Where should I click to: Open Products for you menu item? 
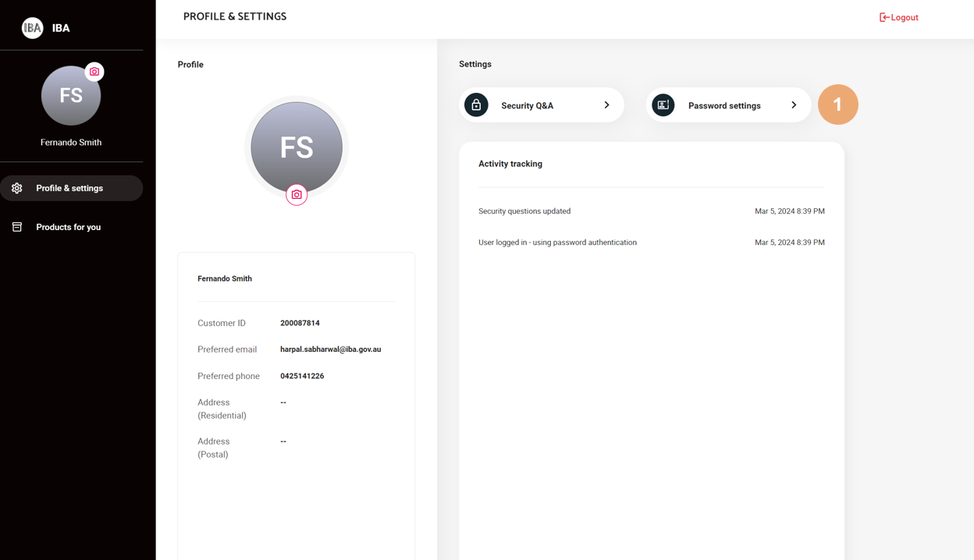pyautogui.click(x=68, y=227)
